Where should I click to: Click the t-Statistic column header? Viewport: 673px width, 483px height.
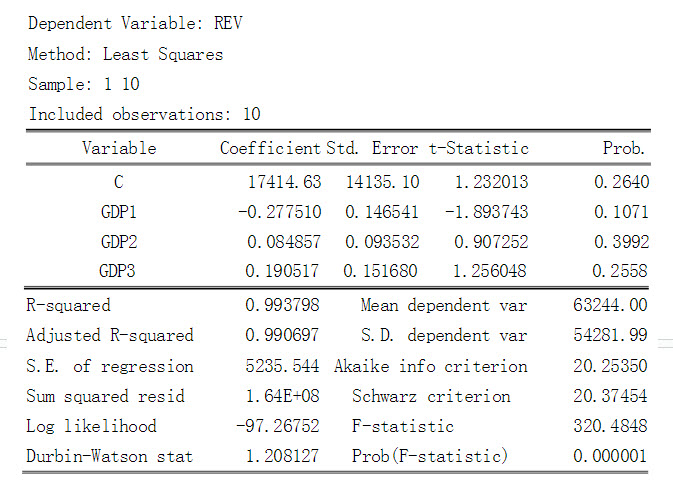[479, 149]
